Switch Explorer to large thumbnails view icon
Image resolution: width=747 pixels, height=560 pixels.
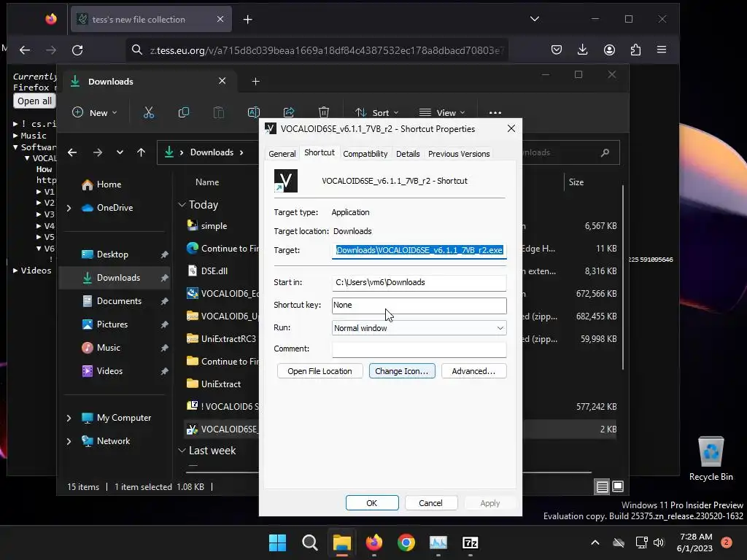click(x=618, y=486)
